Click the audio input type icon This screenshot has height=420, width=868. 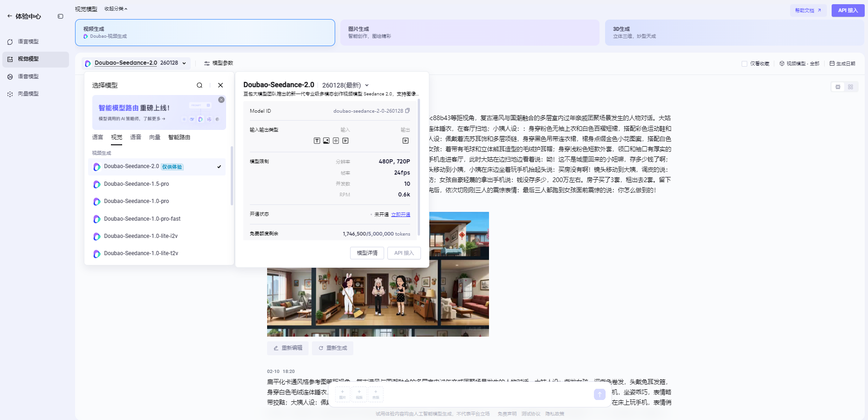[336, 140]
